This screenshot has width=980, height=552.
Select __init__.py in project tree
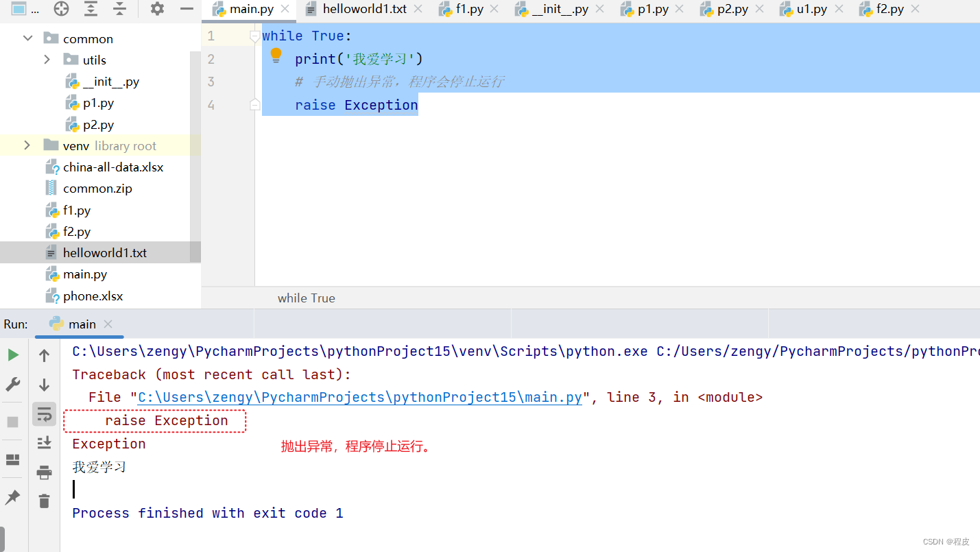point(103,82)
